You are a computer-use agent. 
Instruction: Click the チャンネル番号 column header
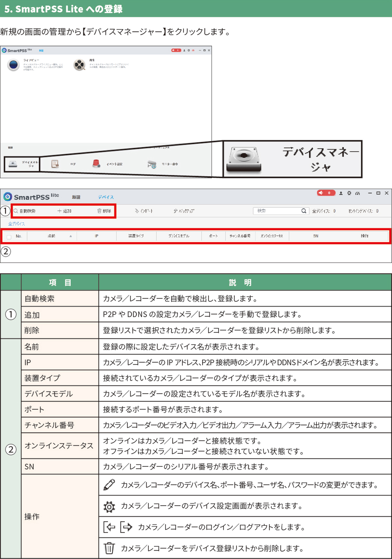click(240, 236)
